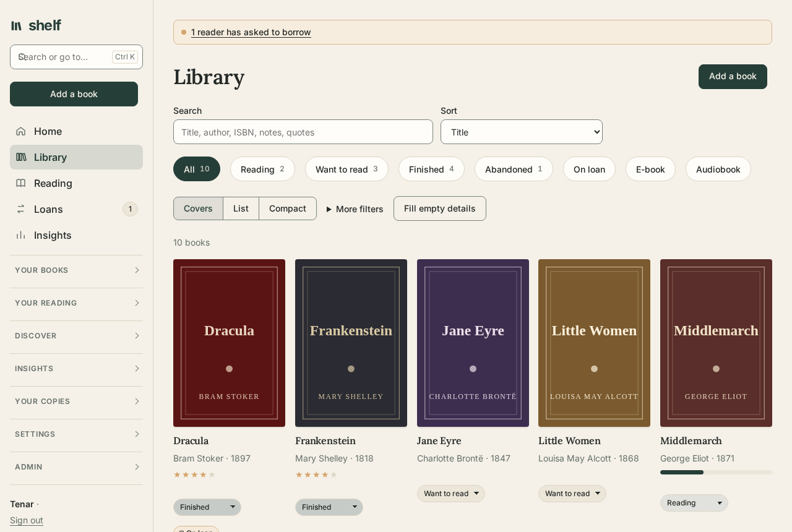Click Dracula's star rating
The image size is (792, 532).
pyautogui.click(x=194, y=474)
